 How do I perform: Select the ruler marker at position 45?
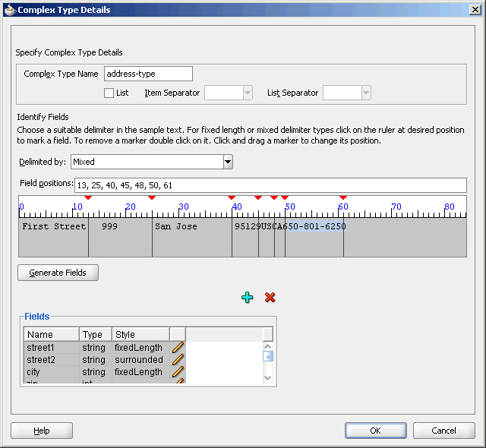coord(258,197)
